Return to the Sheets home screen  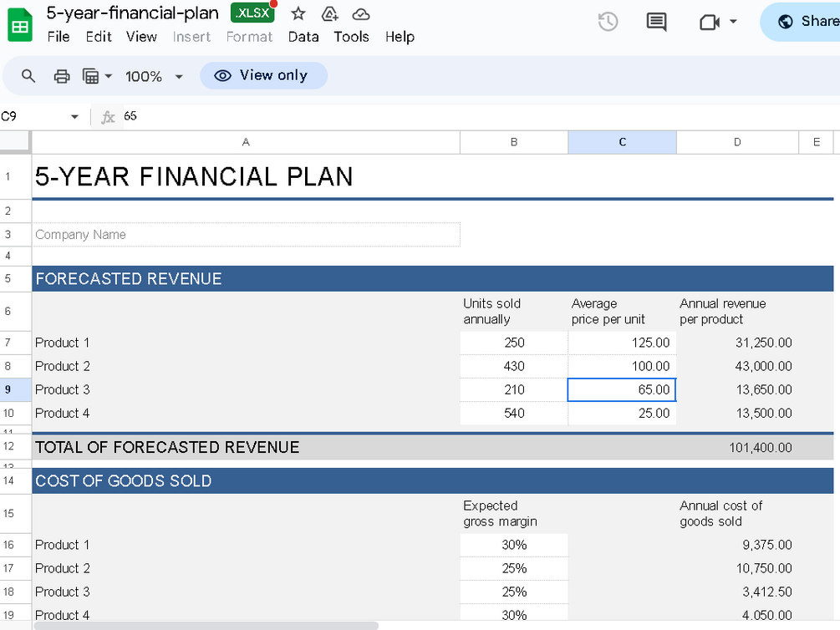pyautogui.click(x=18, y=23)
